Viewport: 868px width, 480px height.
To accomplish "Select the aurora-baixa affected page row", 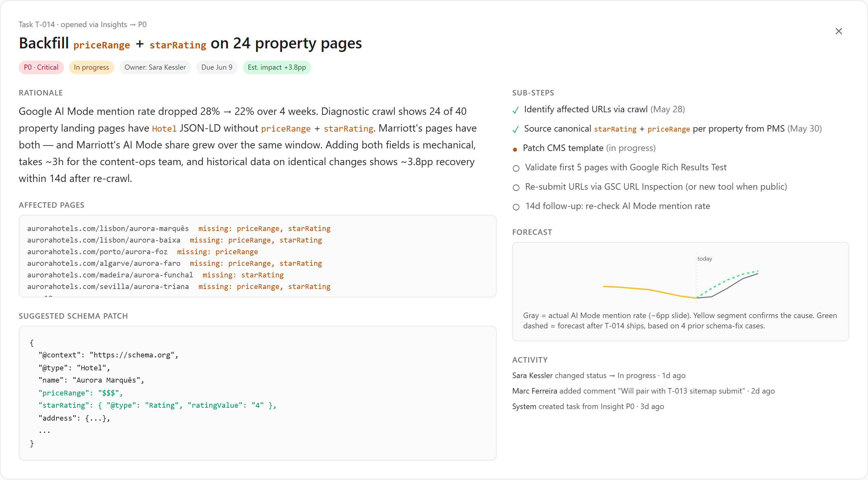I will click(x=175, y=240).
